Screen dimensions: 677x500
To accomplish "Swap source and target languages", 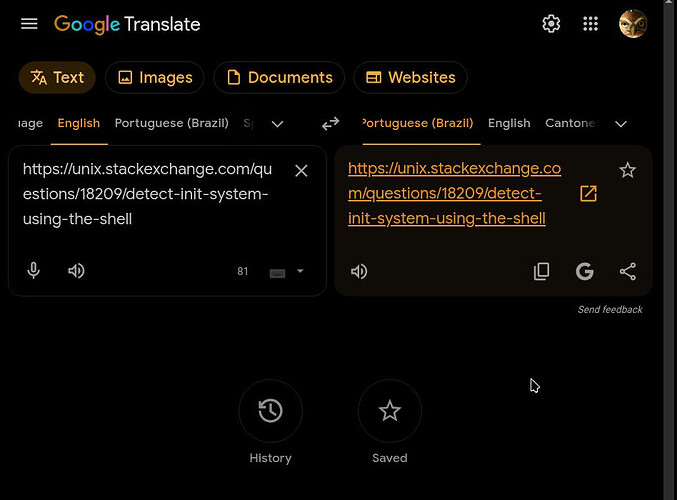I will pyautogui.click(x=330, y=124).
